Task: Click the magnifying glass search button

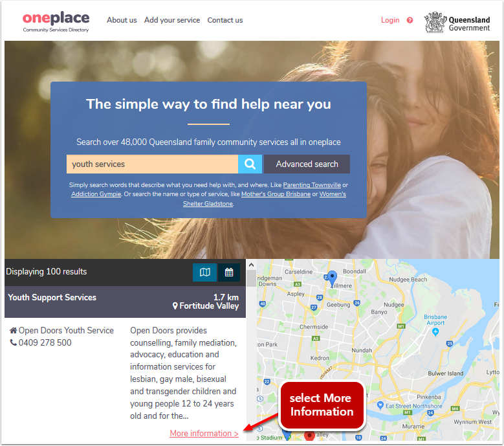Action: point(250,164)
